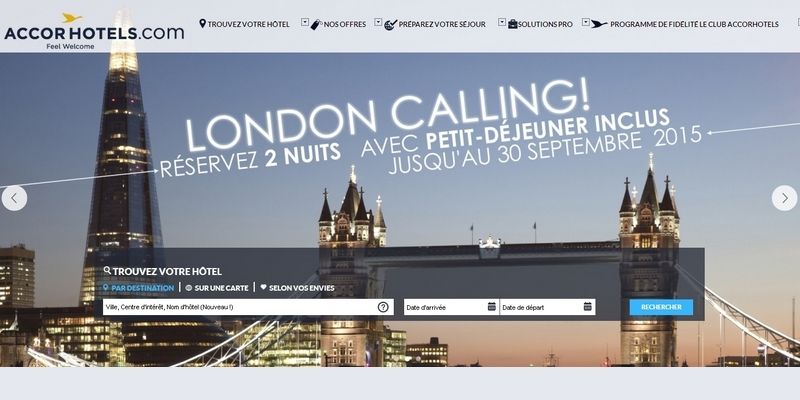
Task: Click the AccorHotels.com logo
Action: pyautogui.click(x=94, y=31)
